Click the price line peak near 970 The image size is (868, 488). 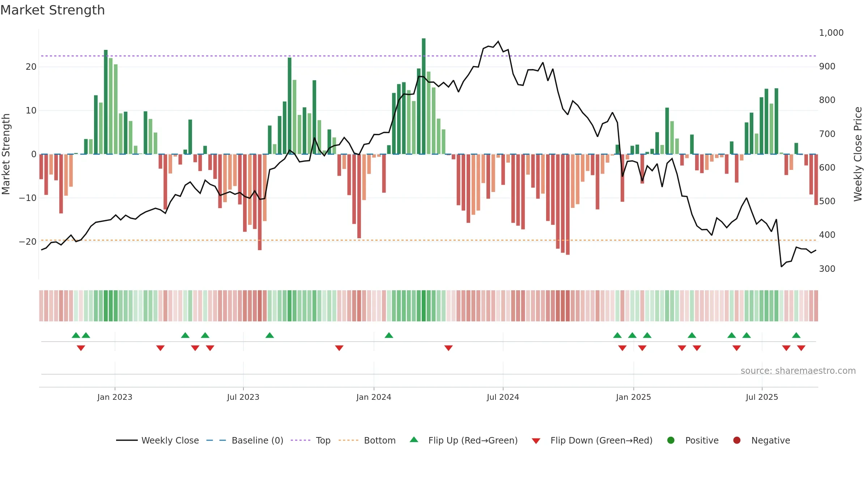click(498, 41)
